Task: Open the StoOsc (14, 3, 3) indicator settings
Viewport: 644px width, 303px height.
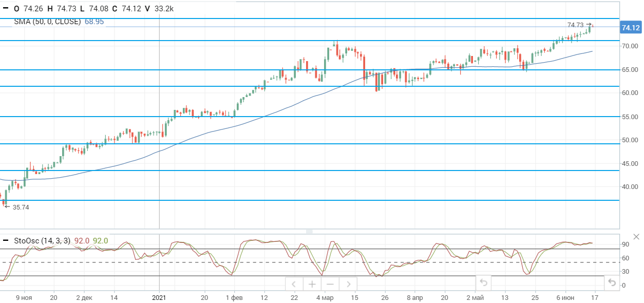Action: point(43,240)
